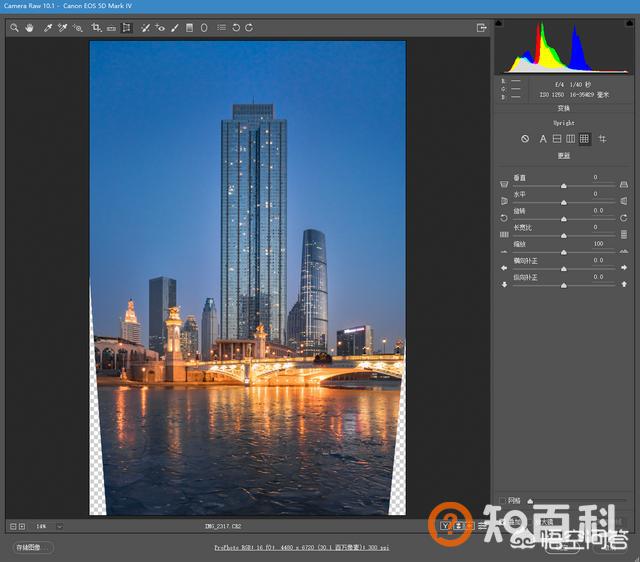
Task: Rotate image counterclockwise from toolbar
Action: coord(236,28)
